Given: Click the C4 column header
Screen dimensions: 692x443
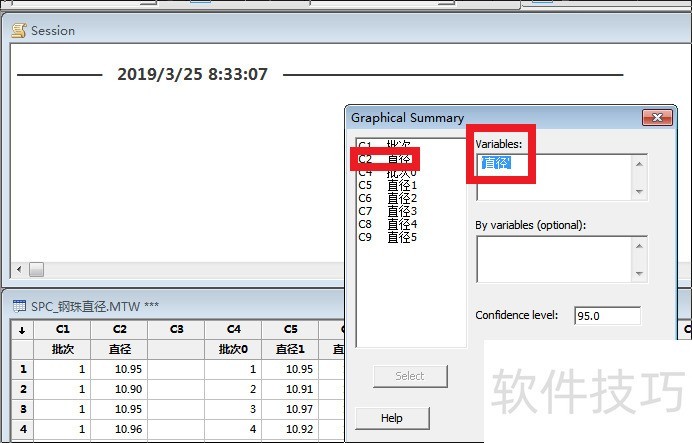Looking at the screenshot, I should (x=233, y=330).
